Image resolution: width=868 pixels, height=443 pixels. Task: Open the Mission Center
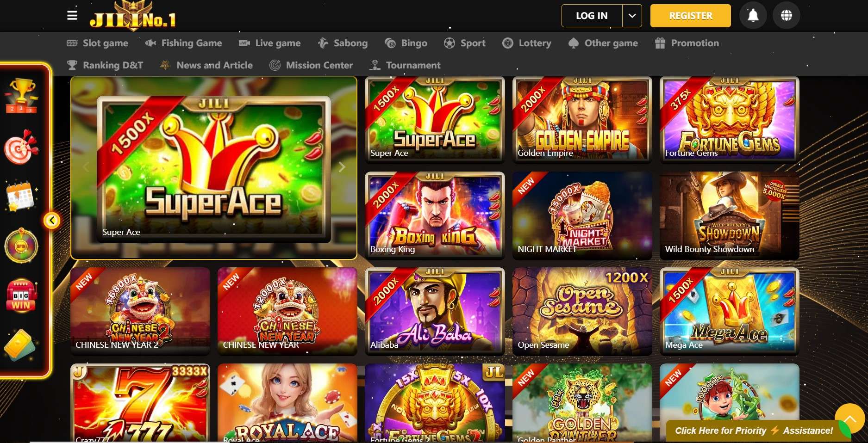coord(311,65)
